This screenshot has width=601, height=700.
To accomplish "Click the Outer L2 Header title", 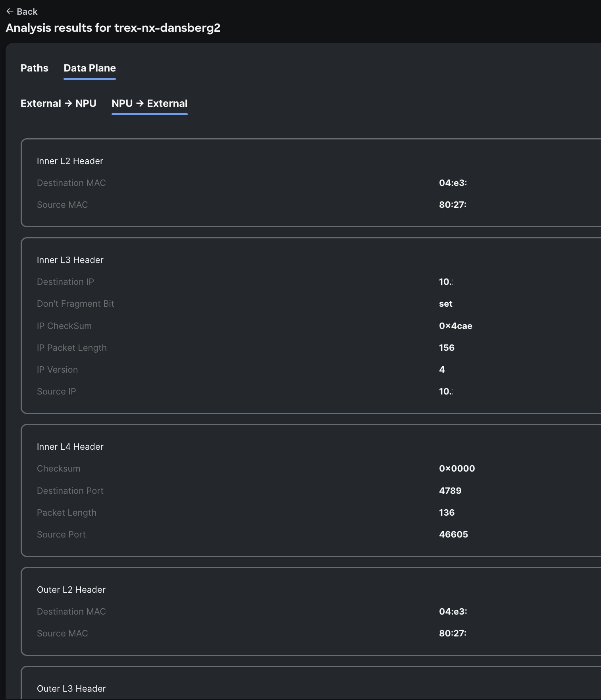I will tap(71, 590).
